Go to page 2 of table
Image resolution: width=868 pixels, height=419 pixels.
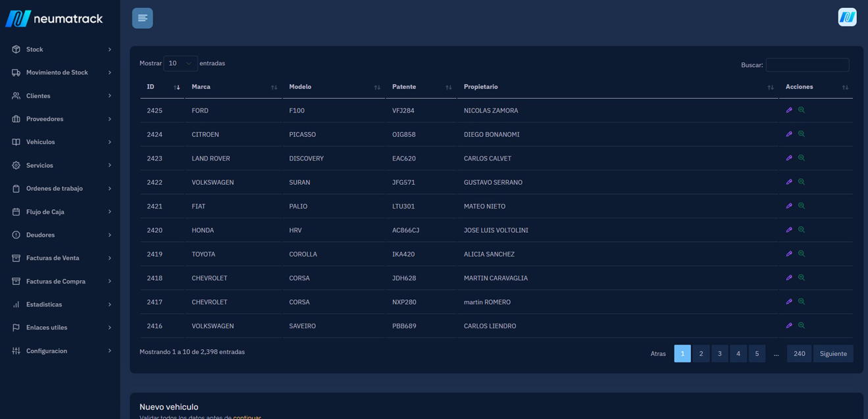(701, 354)
